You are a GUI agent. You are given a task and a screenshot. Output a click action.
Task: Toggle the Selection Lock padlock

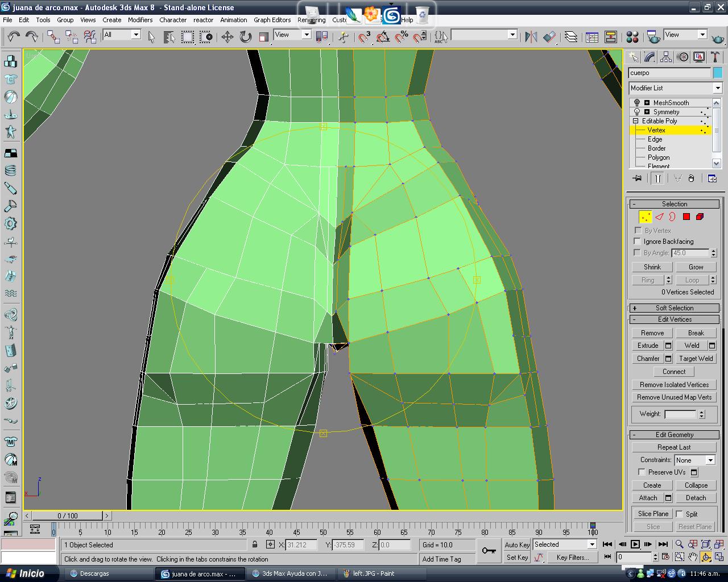click(x=254, y=544)
